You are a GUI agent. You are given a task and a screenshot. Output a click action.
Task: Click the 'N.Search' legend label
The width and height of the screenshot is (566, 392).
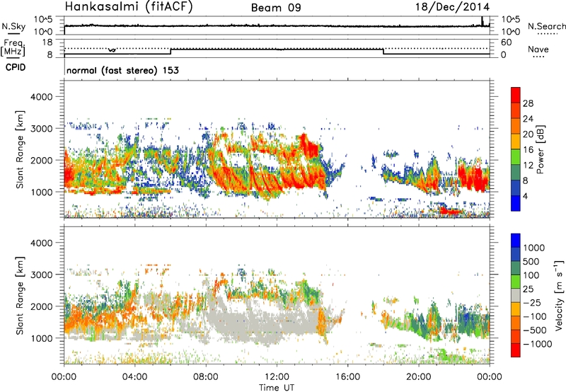click(546, 26)
